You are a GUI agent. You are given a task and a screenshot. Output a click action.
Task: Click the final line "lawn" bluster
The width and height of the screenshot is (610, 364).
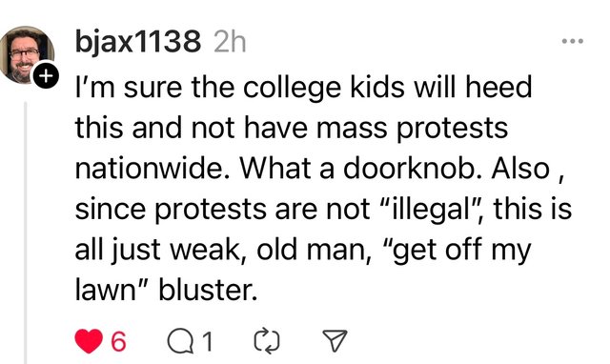166,291
